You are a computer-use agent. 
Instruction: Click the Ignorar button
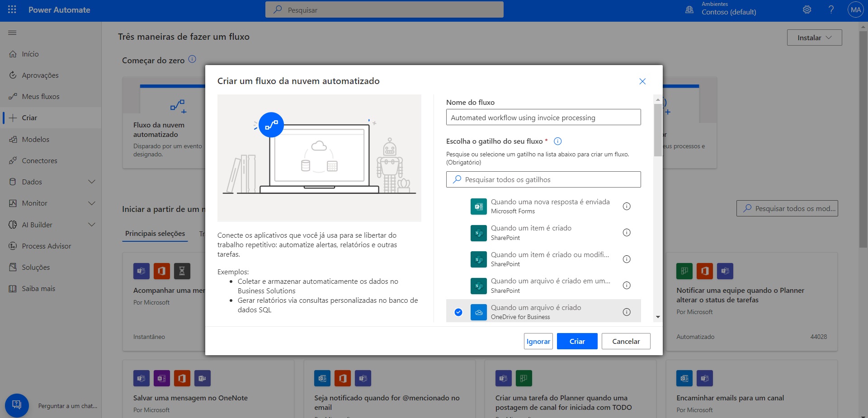pyautogui.click(x=538, y=341)
